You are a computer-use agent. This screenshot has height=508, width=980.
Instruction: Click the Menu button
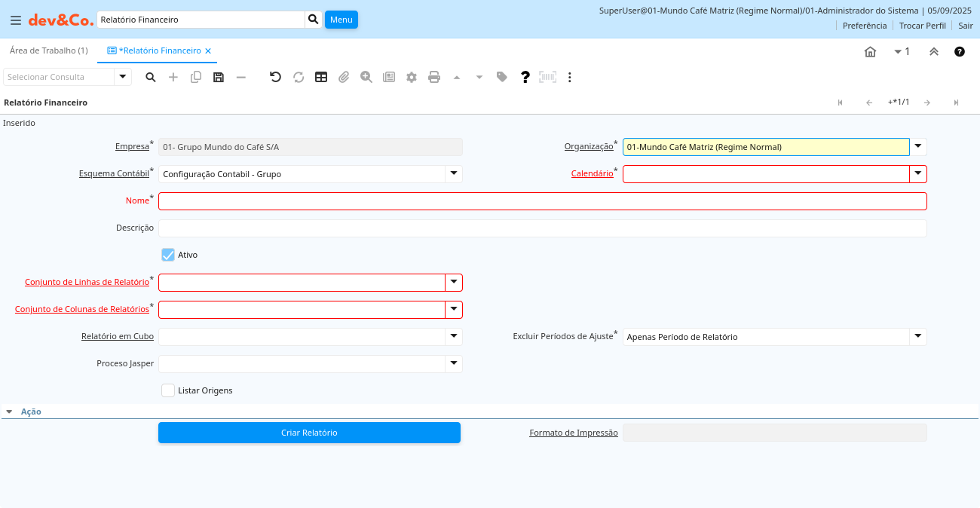(341, 20)
